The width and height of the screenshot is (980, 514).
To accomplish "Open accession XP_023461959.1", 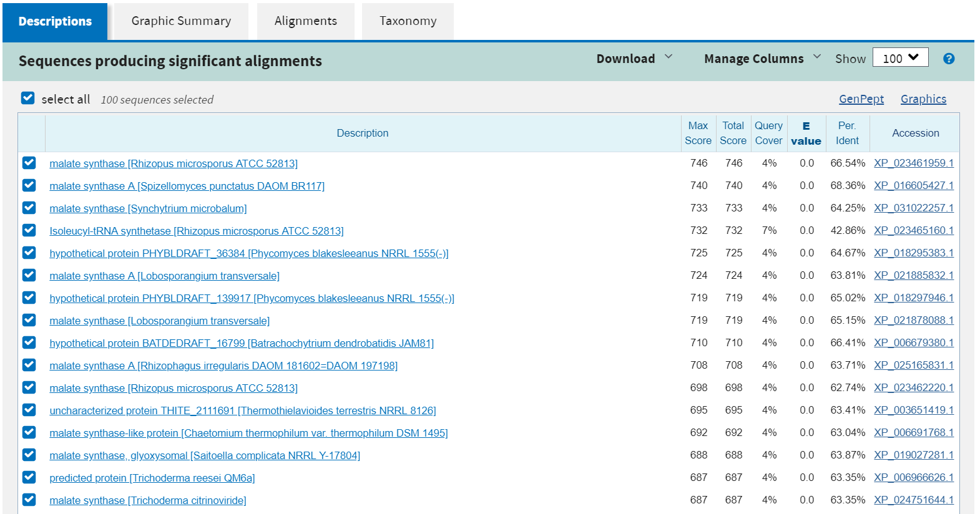I will pyautogui.click(x=914, y=163).
